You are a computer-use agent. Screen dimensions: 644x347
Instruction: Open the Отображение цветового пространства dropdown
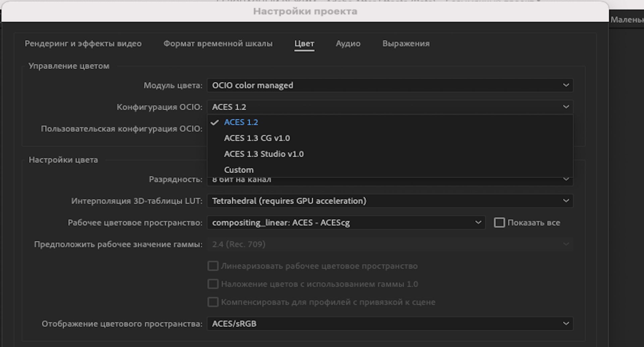click(389, 324)
